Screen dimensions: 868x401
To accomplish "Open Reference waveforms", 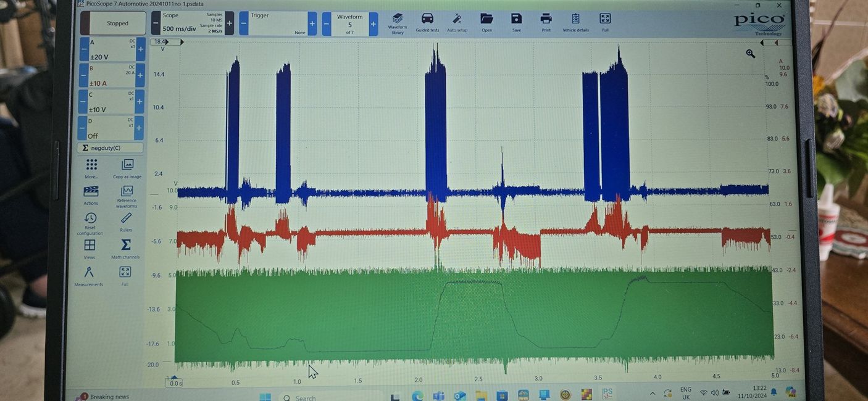I will point(127,197).
